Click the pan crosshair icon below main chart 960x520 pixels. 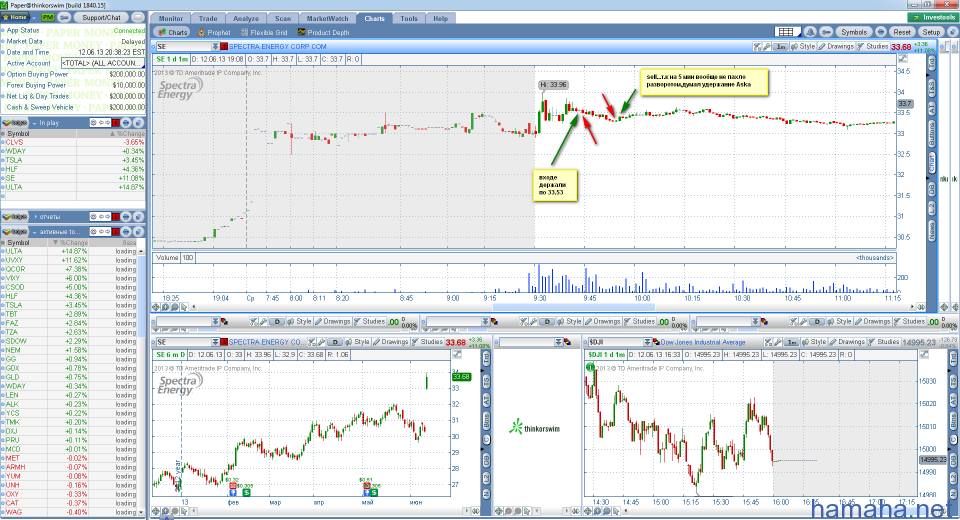point(156,307)
